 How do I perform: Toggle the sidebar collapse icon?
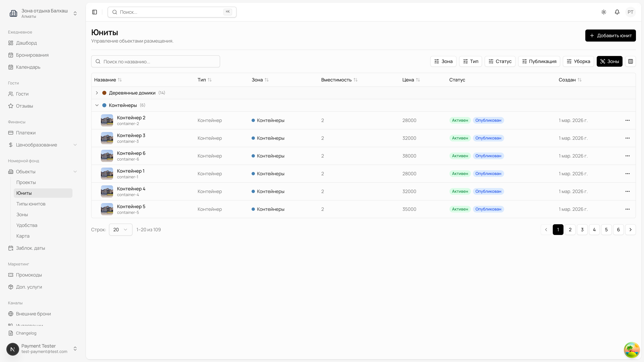pos(94,12)
